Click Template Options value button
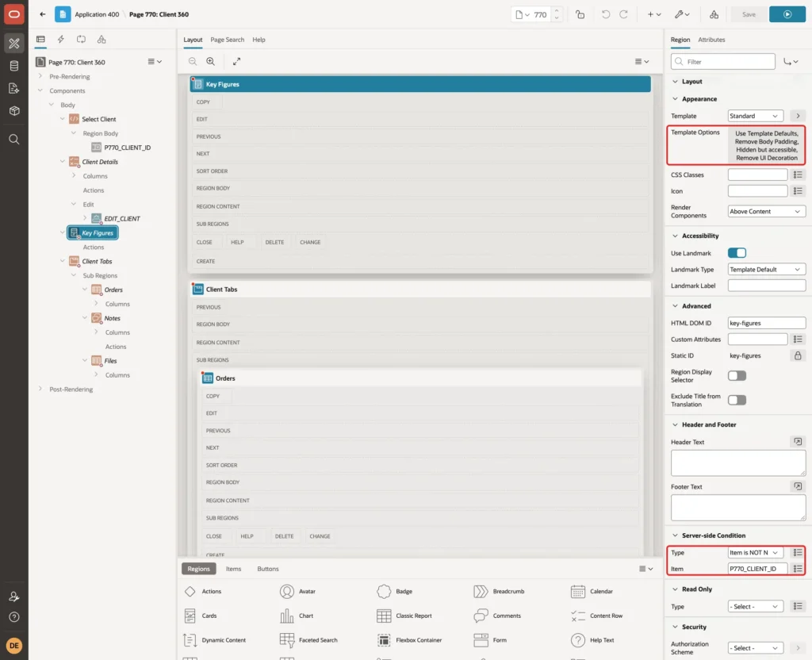The width and height of the screenshot is (812, 660). point(767,146)
